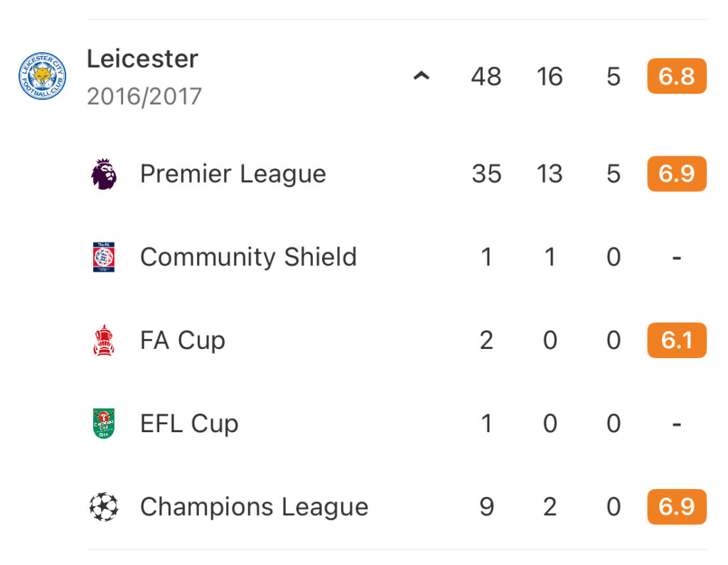Select the FA Cup row label
The width and height of the screenshot is (728, 565).
click(183, 340)
